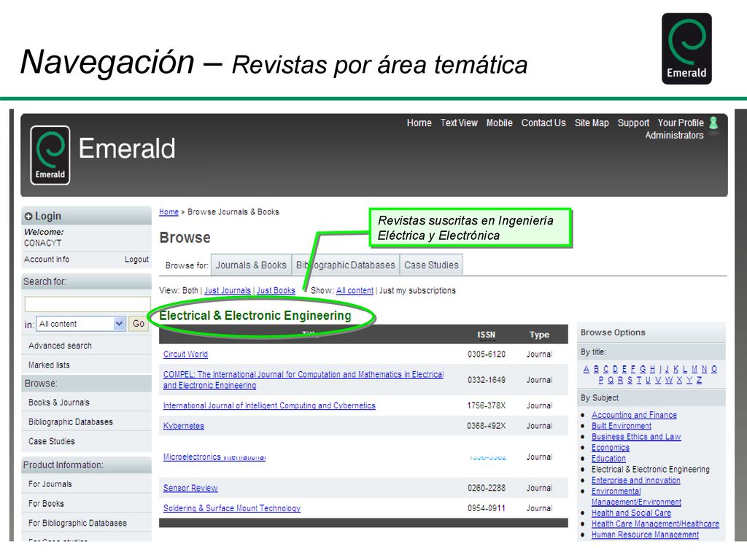Filter view to Just Journals

[x=228, y=290]
